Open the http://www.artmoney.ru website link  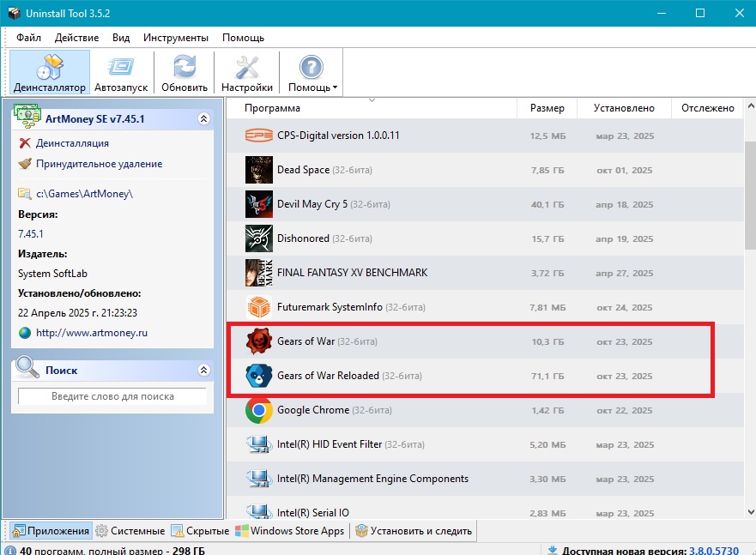(x=92, y=333)
